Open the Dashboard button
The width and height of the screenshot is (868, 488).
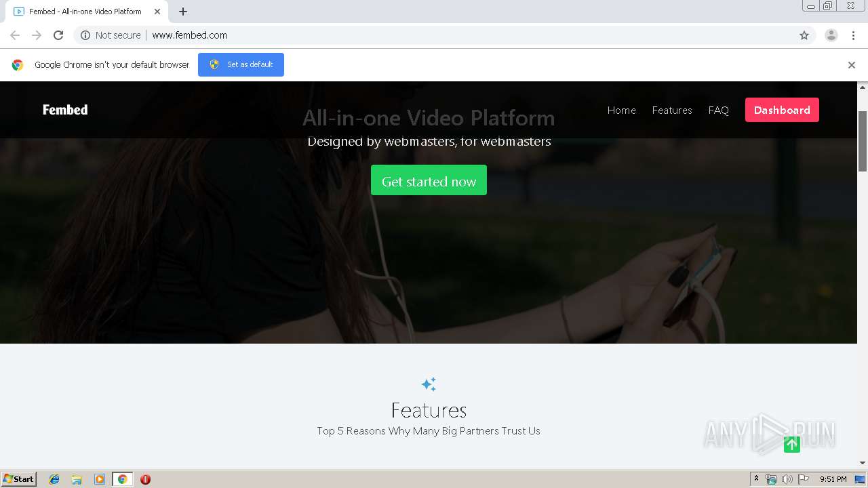pos(782,110)
